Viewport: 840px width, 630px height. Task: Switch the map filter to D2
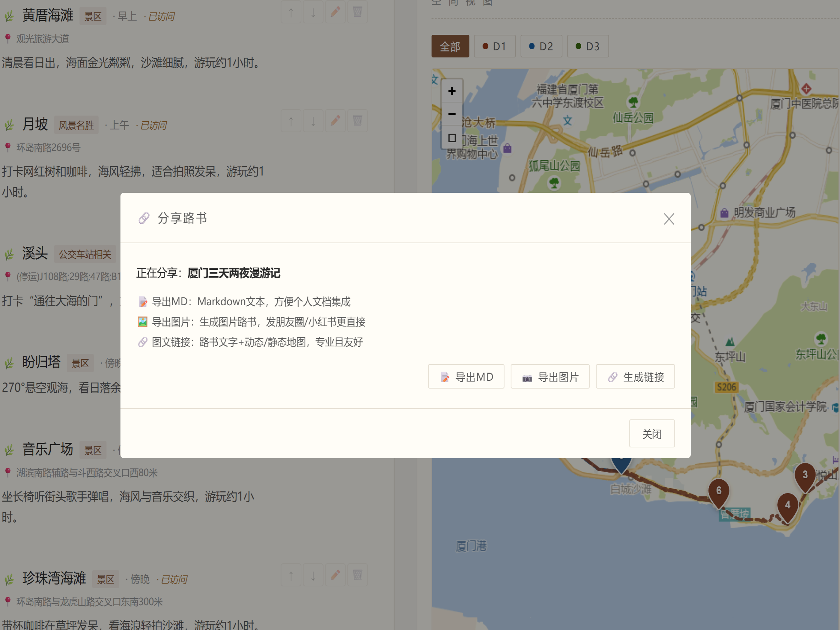(541, 46)
